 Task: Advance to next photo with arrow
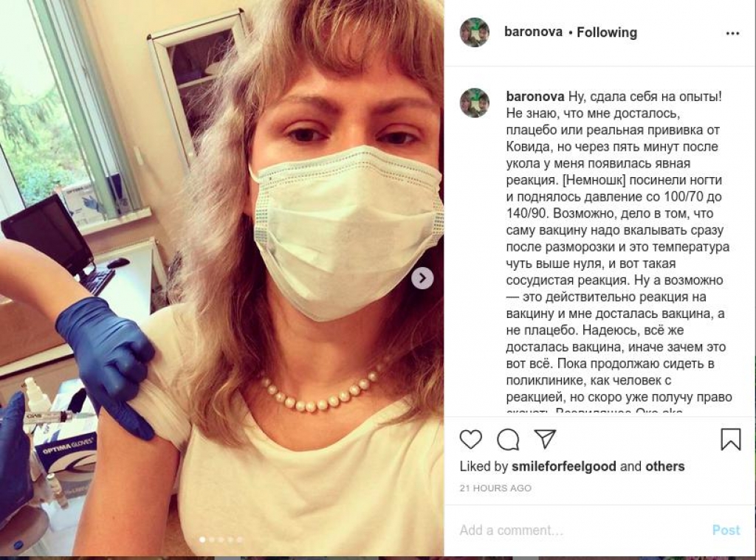[x=422, y=278]
